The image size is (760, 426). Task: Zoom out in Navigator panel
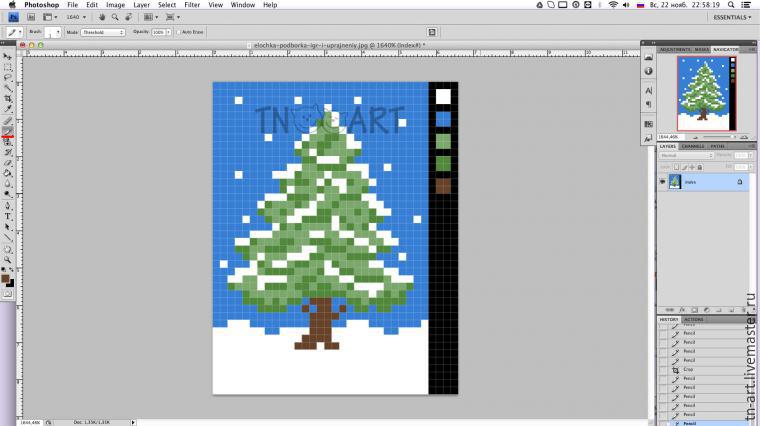tap(695, 137)
